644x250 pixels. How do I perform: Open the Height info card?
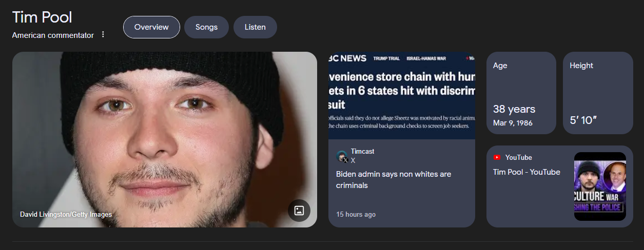(598, 93)
